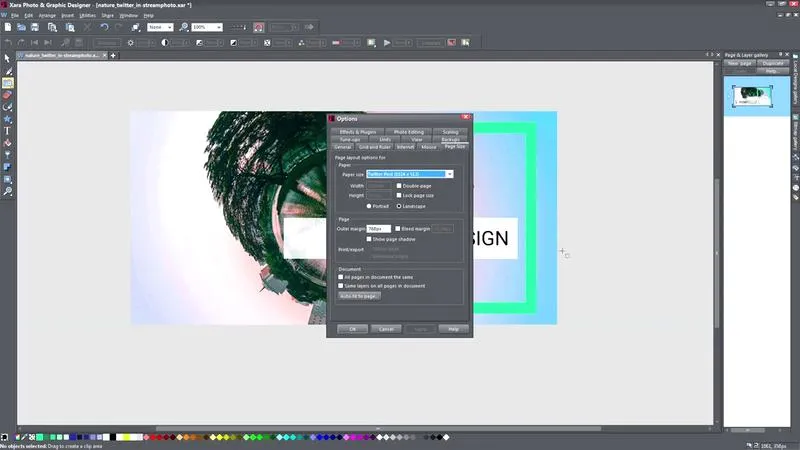Select the Selector arrow tool
Image resolution: width=800 pixels, height=450 pixels.
(x=8, y=59)
